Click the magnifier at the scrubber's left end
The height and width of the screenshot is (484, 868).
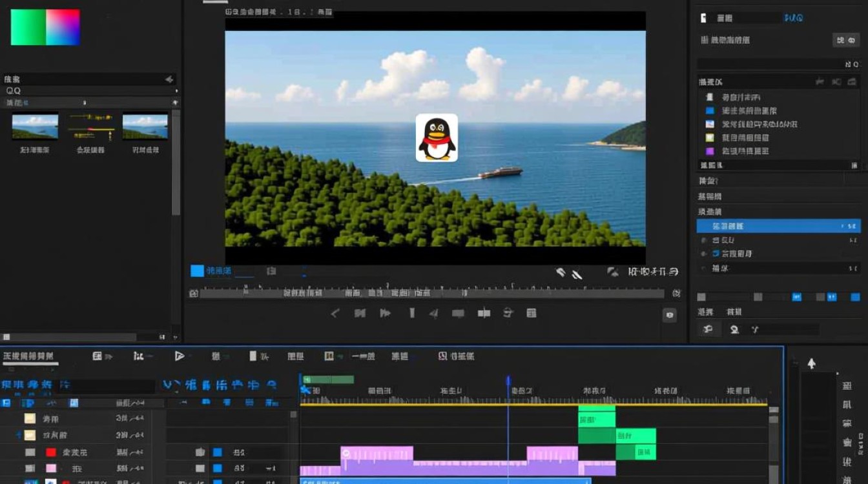coord(193,294)
